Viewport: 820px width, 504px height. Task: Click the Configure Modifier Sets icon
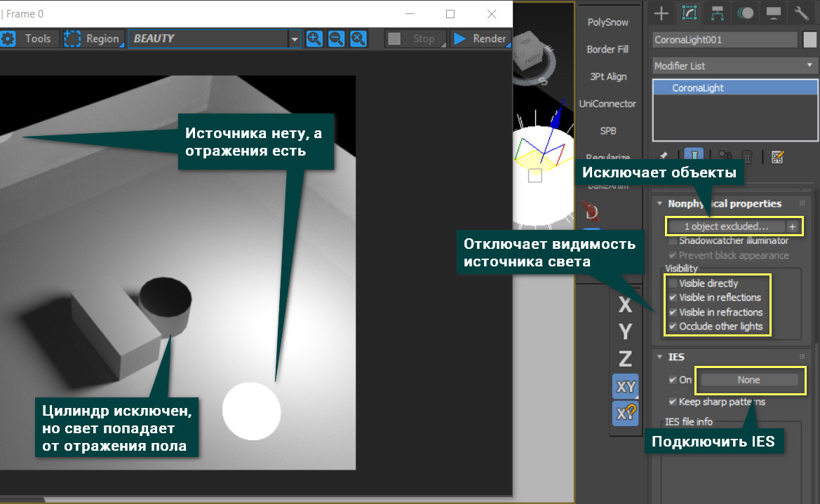[x=777, y=156]
